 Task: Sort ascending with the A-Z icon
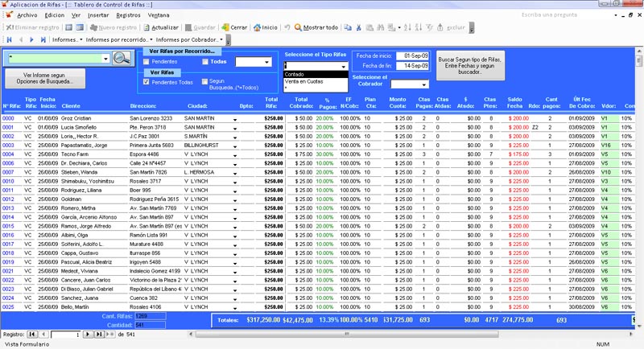(407, 27)
